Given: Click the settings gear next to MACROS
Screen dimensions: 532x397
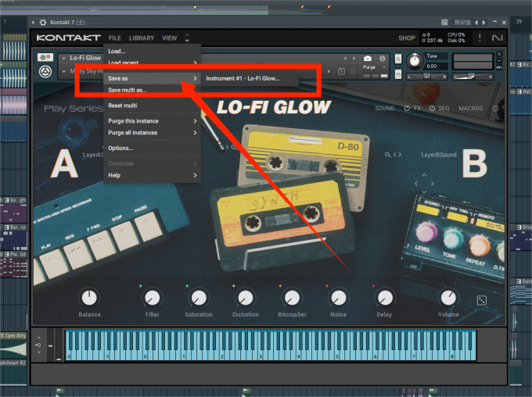Looking at the screenshot, I should click(495, 108).
